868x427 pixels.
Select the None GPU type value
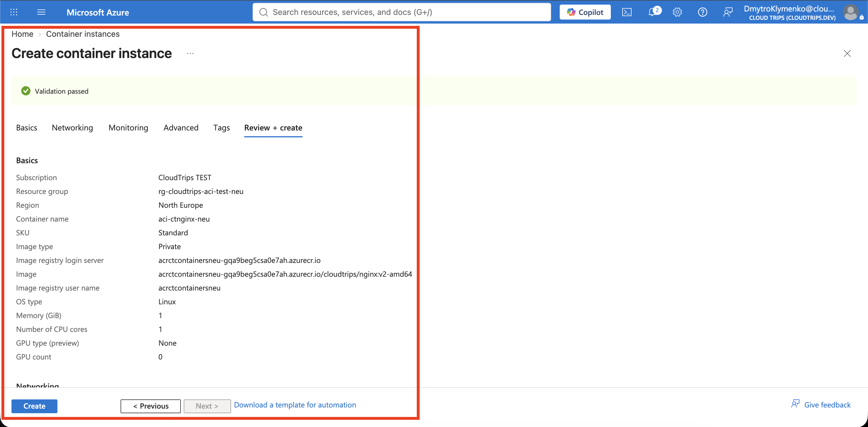pos(167,343)
